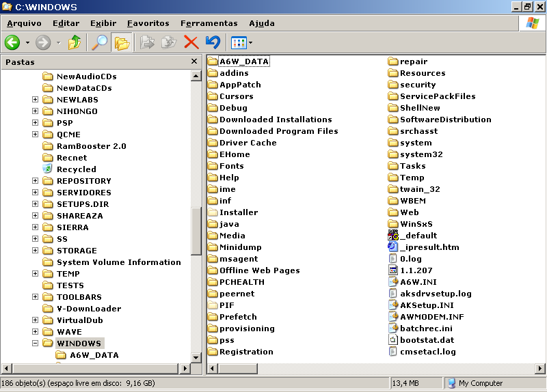Open the Editar menu

click(x=66, y=23)
